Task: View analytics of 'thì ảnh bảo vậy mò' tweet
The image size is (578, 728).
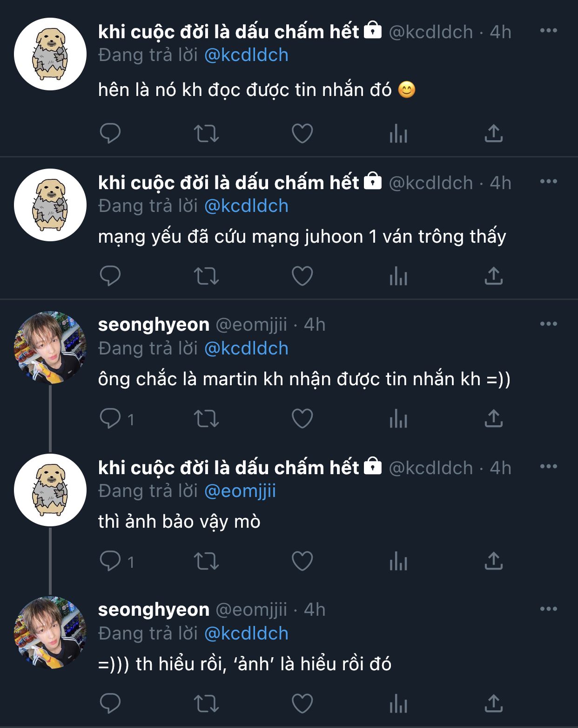Action: click(x=398, y=561)
